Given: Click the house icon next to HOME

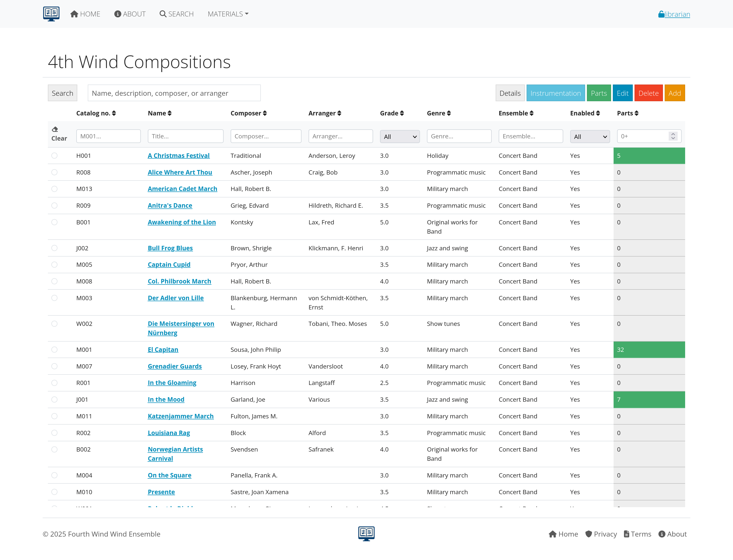Looking at the screenshot, I should 74,14.
